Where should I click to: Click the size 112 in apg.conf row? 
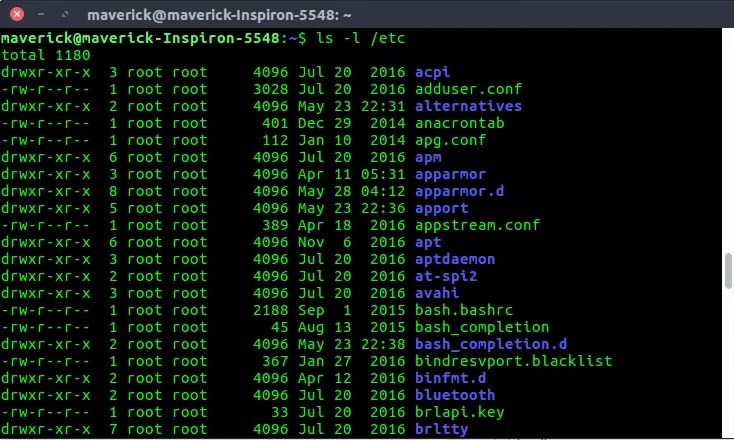(275, 140)
